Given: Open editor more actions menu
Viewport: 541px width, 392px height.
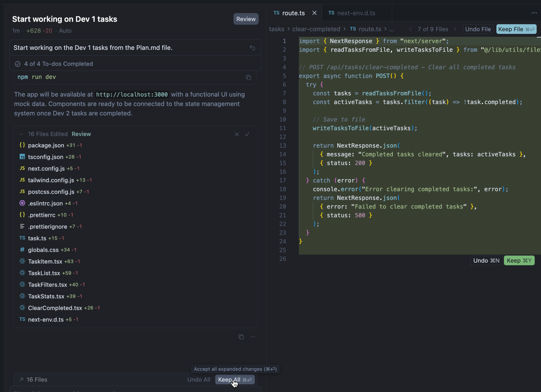Looking at the screenshot, I should [x=534, y=13].
